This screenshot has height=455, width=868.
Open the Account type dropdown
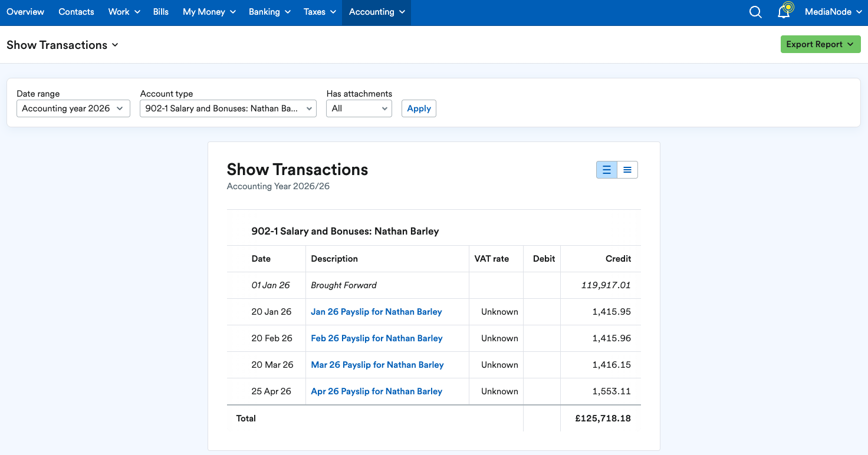pyautogui.click(x=228, y=108)
